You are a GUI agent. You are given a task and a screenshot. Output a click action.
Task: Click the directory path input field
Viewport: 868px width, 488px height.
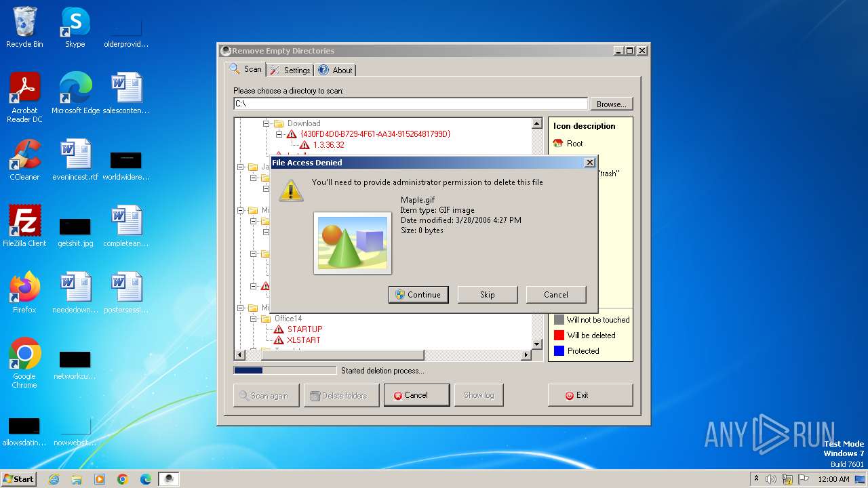[x=410, y=104]
